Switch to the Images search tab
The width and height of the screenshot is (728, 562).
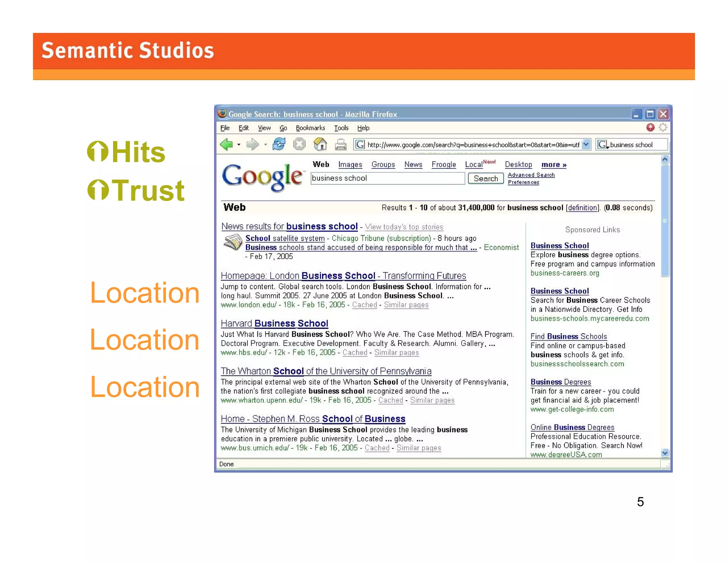click(x=350, y=164)
